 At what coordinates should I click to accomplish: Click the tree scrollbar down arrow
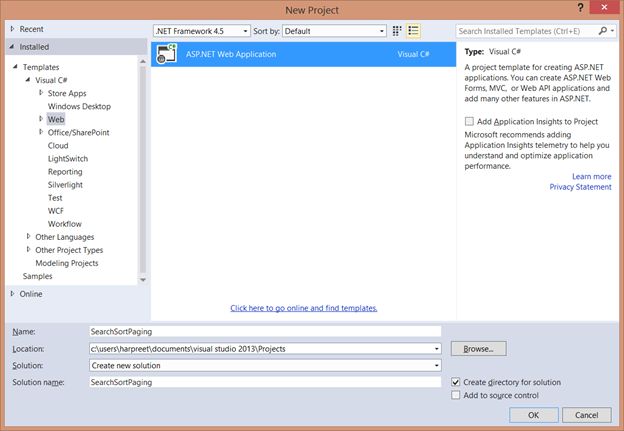(x=143, y=280)
